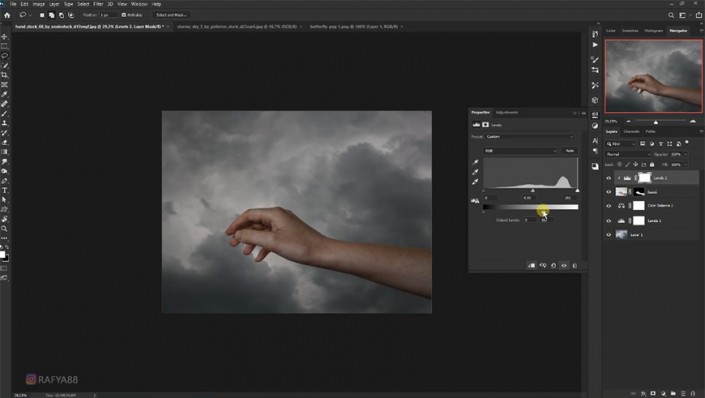
Task: Open the Preset dropdown showing Custom
Action: pyautogui.click(x=530, y=137)
